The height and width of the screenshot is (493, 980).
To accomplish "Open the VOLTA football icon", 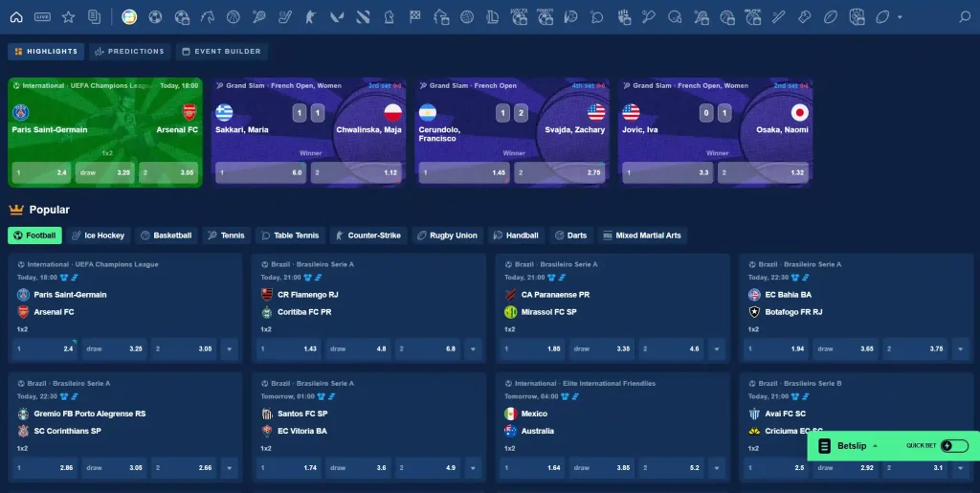I will (x=519, y=17).
